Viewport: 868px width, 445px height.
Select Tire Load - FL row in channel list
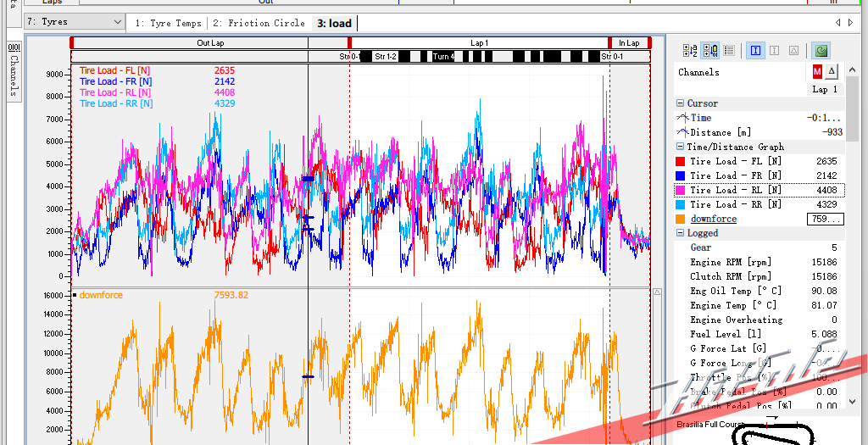[759, 161]
